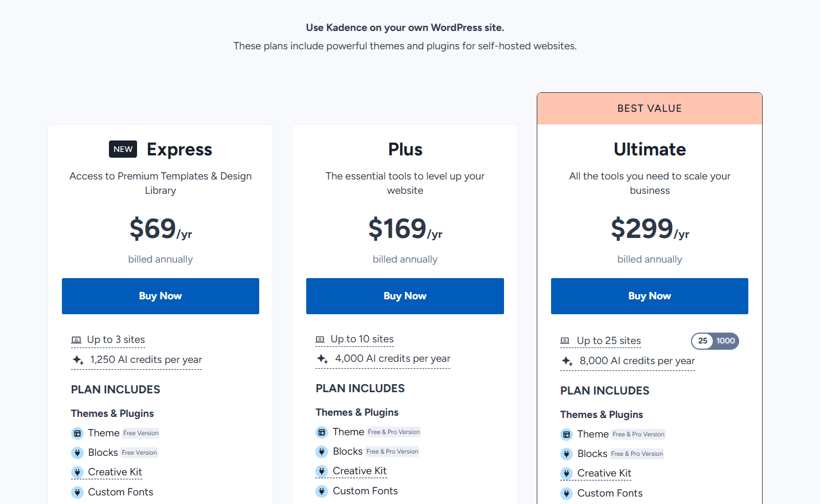Click Custom Fonts icon in Plus plan
Viewport: 820px width, 504px height.
click(x=322, y=491)
